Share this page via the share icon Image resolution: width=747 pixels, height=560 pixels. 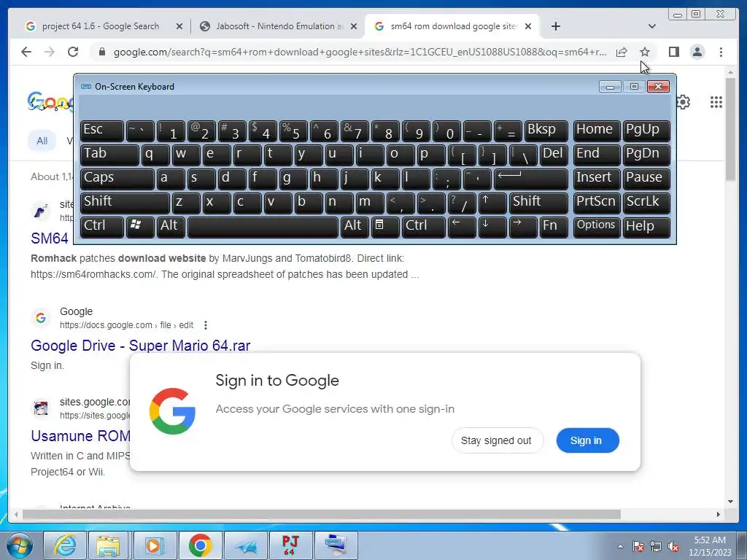622,52
